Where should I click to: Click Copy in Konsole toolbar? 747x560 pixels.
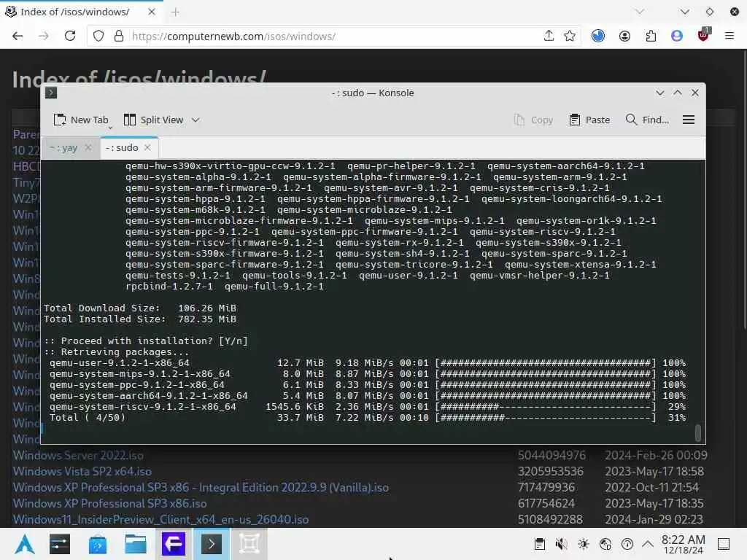pyautogui.click(x=533, y=120)
